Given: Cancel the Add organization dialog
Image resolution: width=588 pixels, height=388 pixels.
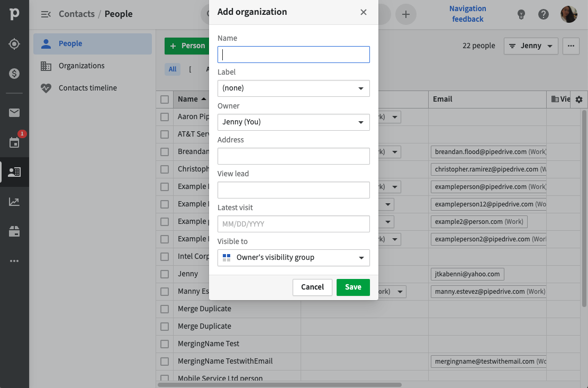Looking at the screenshot, I should pos(312,287).
